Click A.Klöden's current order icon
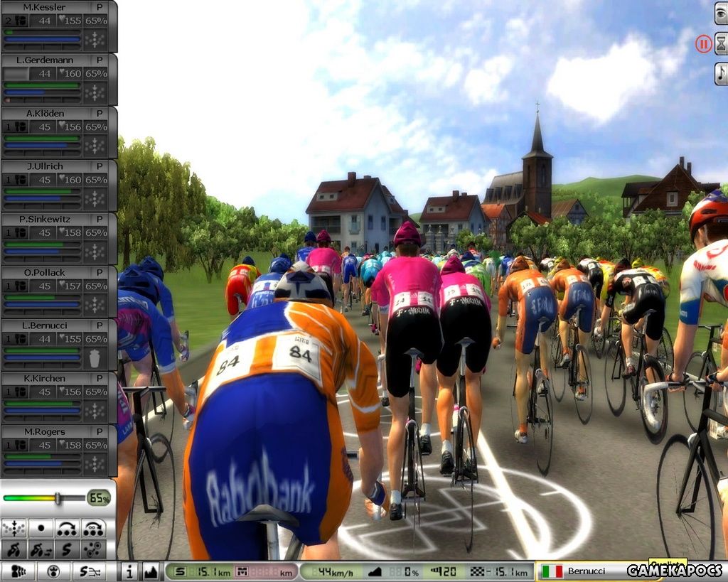Image resolution: width=728 pixels, height=582 pixels. tap(95, 146)
